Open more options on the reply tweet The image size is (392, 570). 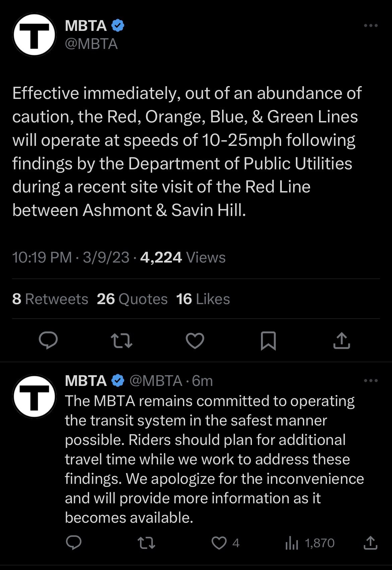click(371, 381)
